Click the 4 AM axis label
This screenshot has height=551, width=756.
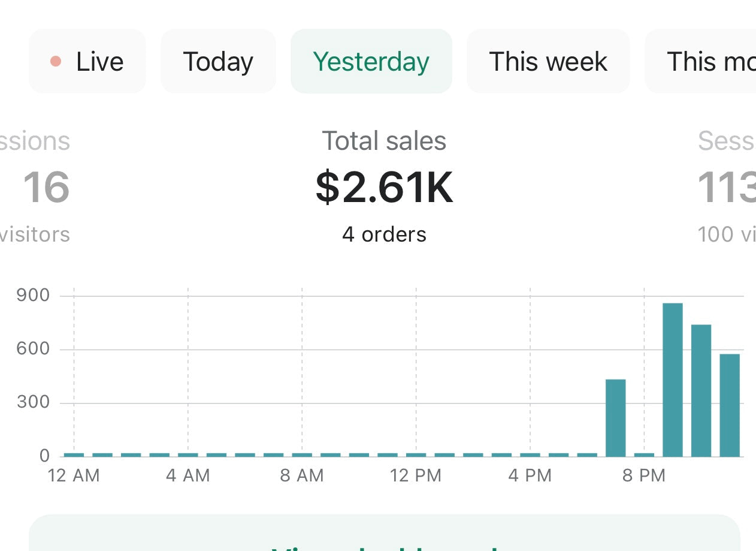(x=188, y=476)
